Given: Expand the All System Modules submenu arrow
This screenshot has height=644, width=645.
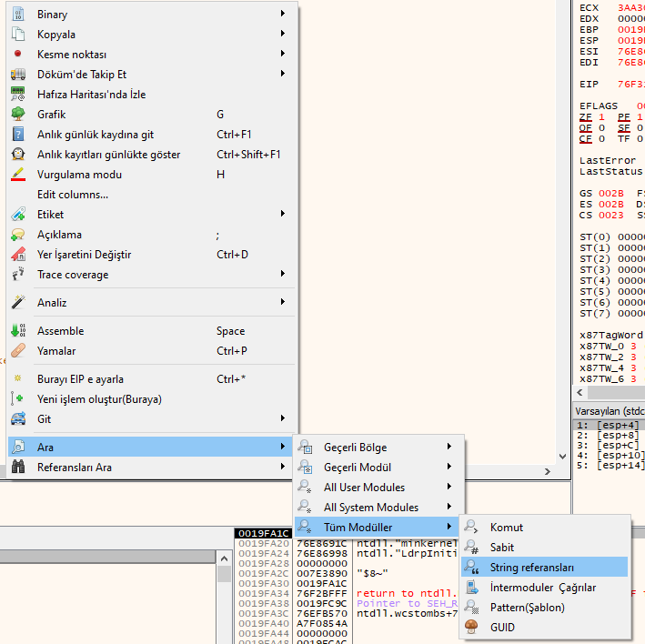Looking at the screenshot, I should tap(449, 507).
